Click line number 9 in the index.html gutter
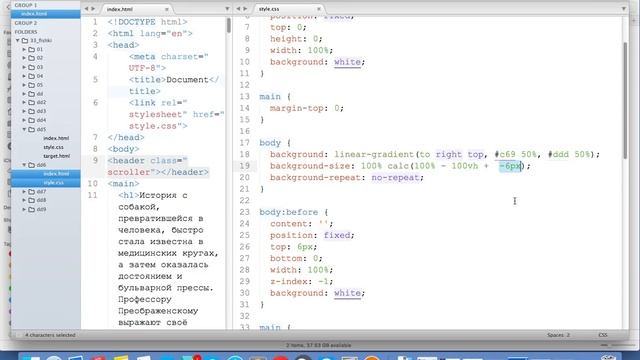The width and height of the screenshot is (640, 360). [95, 160]
